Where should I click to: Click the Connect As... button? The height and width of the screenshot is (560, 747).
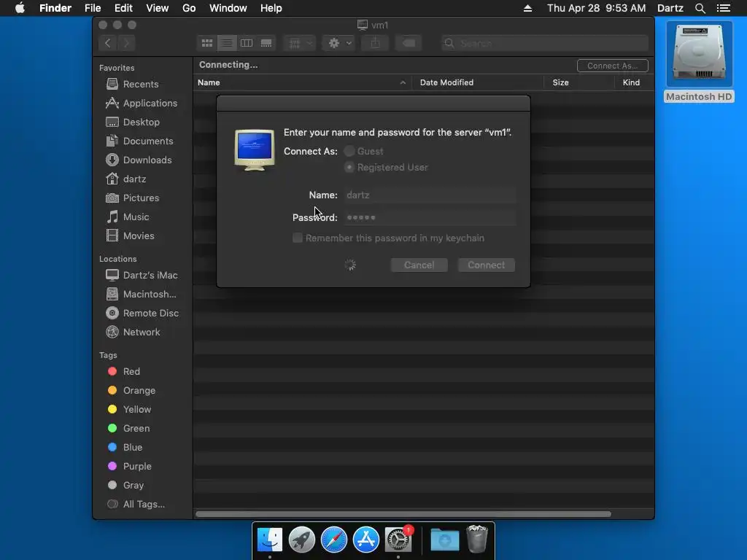tap(612, 66)
